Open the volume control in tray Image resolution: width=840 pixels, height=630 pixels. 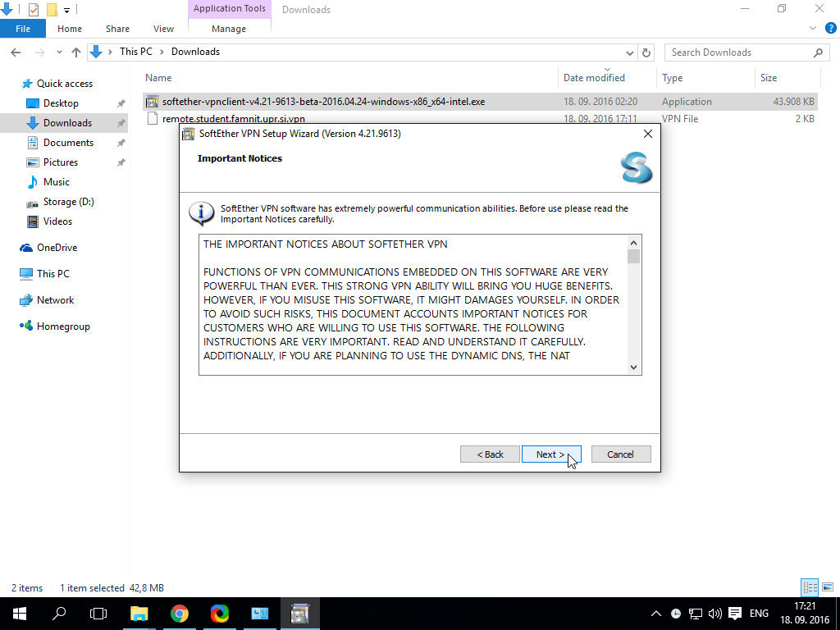coord(714,614)
